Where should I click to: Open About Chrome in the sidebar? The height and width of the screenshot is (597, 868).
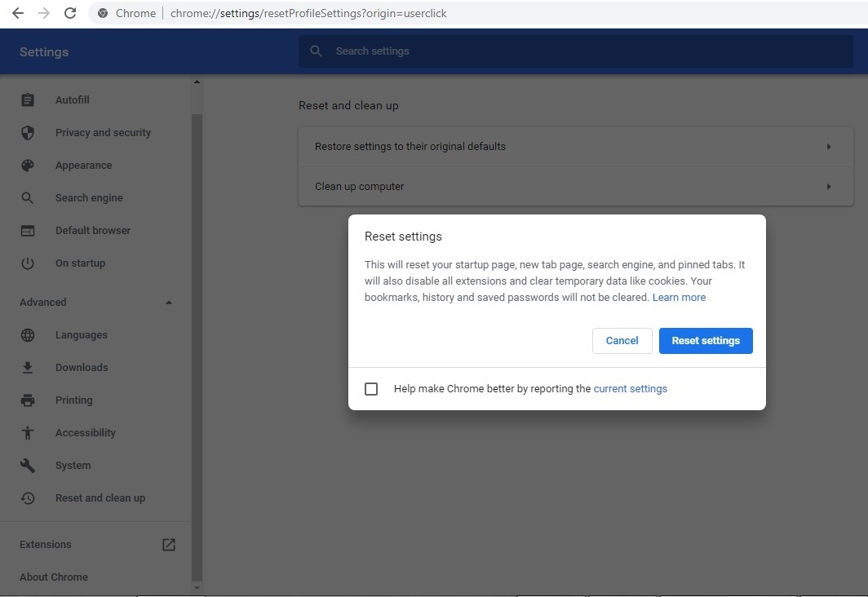click(x=54, y=577)
